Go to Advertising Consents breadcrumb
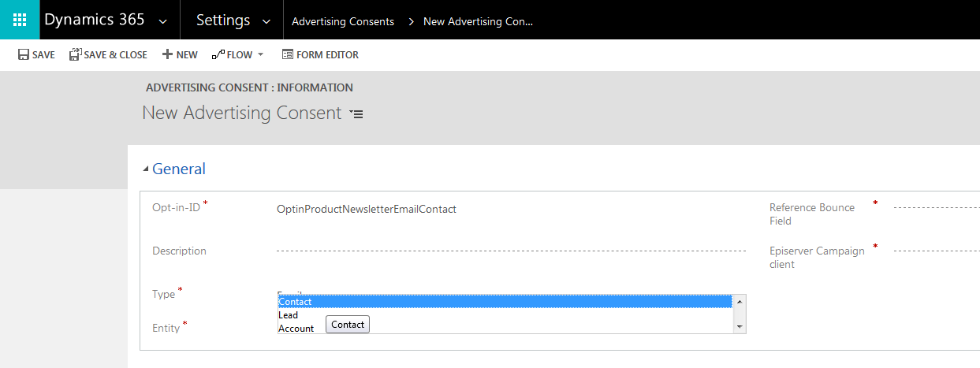Screen dimensions: 980x368 (x=343, y=21)
